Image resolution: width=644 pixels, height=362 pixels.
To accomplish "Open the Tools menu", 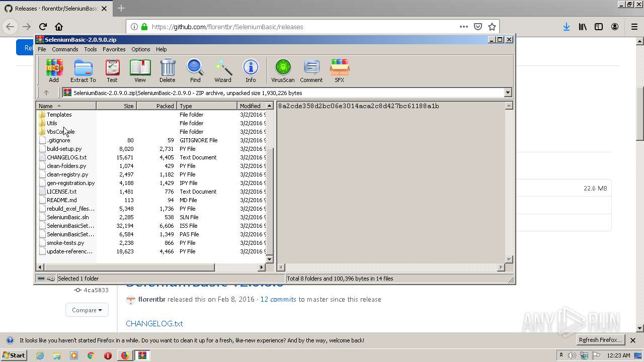I will coord(91,49).
